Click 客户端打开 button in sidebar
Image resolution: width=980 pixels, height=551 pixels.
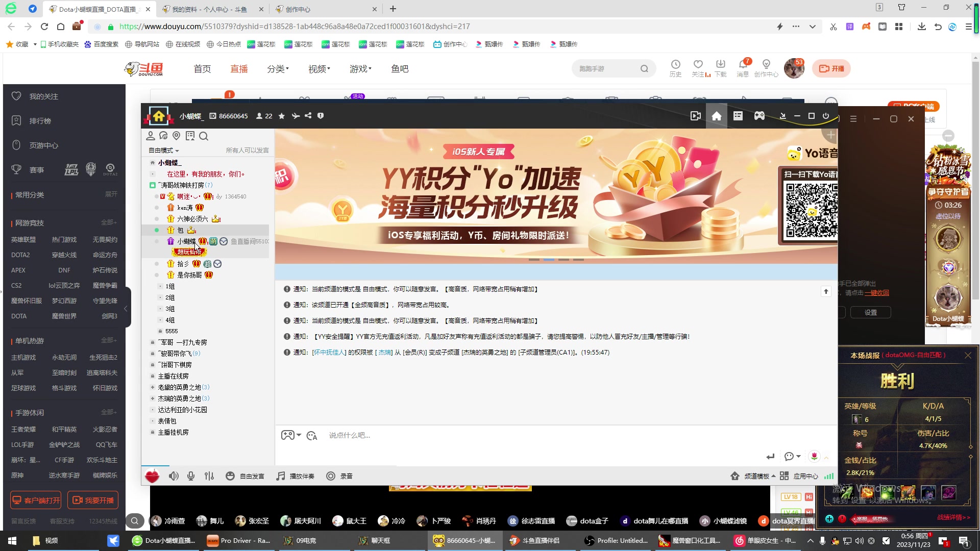pos(36,500)
